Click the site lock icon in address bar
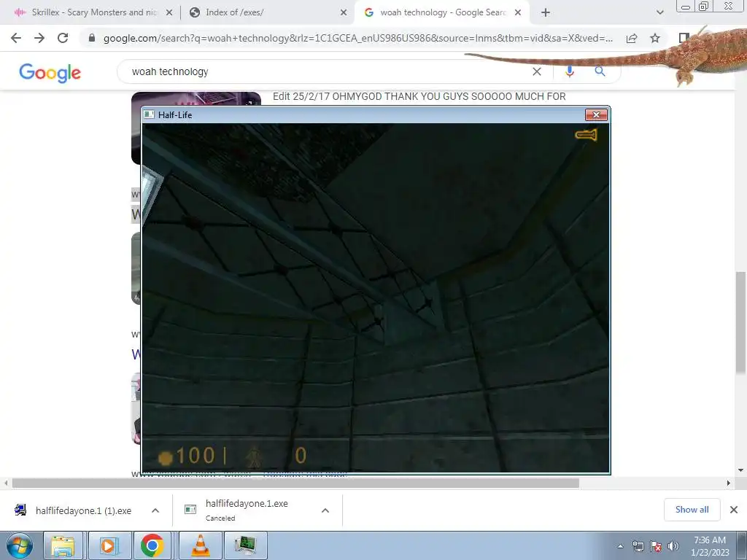This screenshot has height=560, width=747. pos(92,38)
